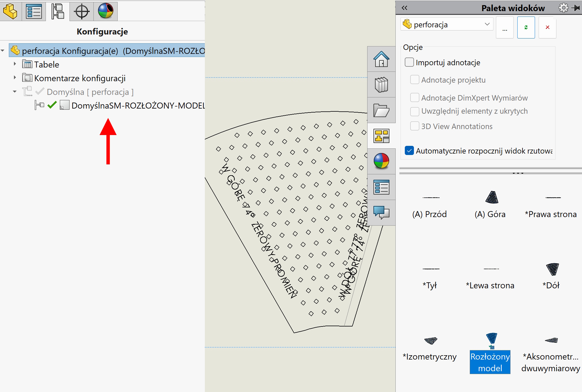Open the DisplayManager color sphere tab
Screen dimensions: 582x392
(x=105, y=11)
